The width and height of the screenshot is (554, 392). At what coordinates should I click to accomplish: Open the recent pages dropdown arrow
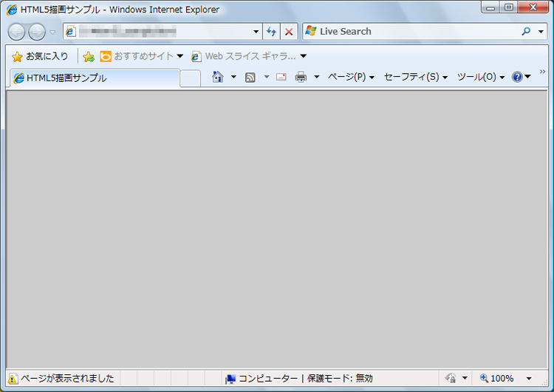pyautogui.click(x=52, y=32)
